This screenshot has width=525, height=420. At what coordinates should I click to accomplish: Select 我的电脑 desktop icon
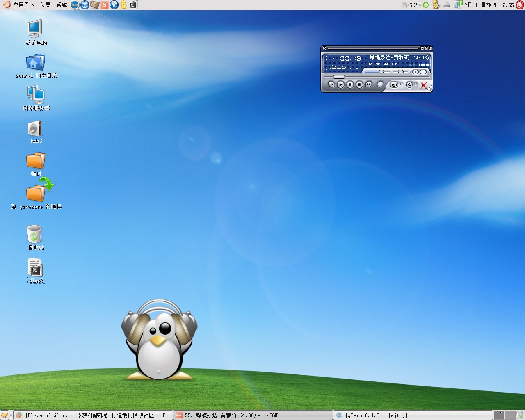click(x=36, y=32)
